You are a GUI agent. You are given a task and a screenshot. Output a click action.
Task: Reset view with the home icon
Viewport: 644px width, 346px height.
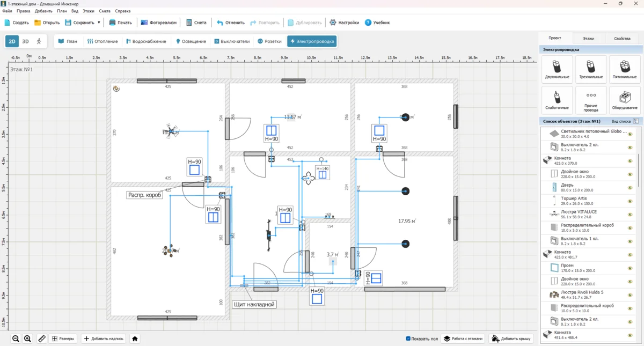[135, 338]
